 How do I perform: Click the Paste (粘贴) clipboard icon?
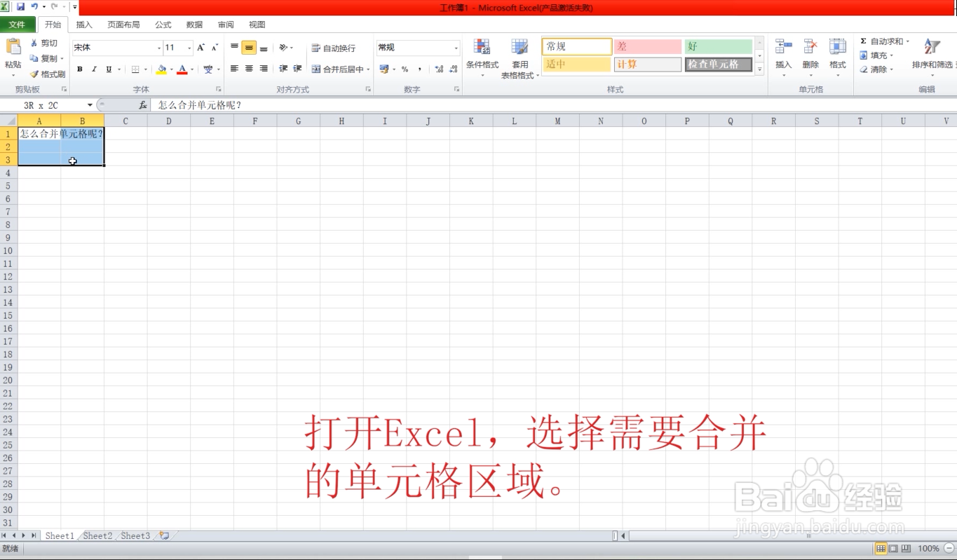[x=13, y=48]
